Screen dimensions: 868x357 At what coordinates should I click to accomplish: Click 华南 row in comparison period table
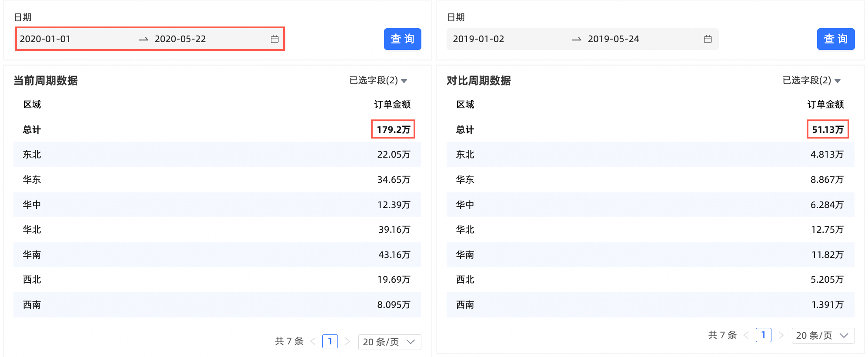(x=651, y=255)
